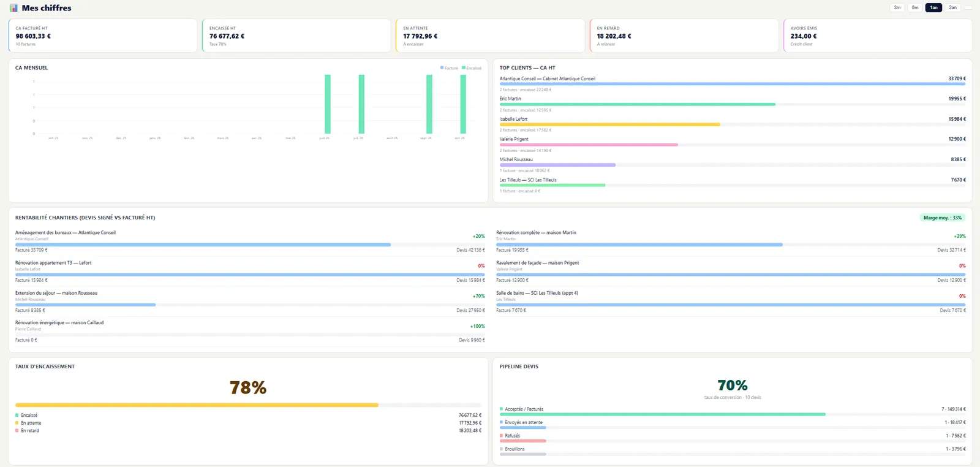This screenshot has width=980, height=467.
Task: Click Atlantique Conseil — Cabinet Atlantique Conseil client
Action: (x=547, y=78)
